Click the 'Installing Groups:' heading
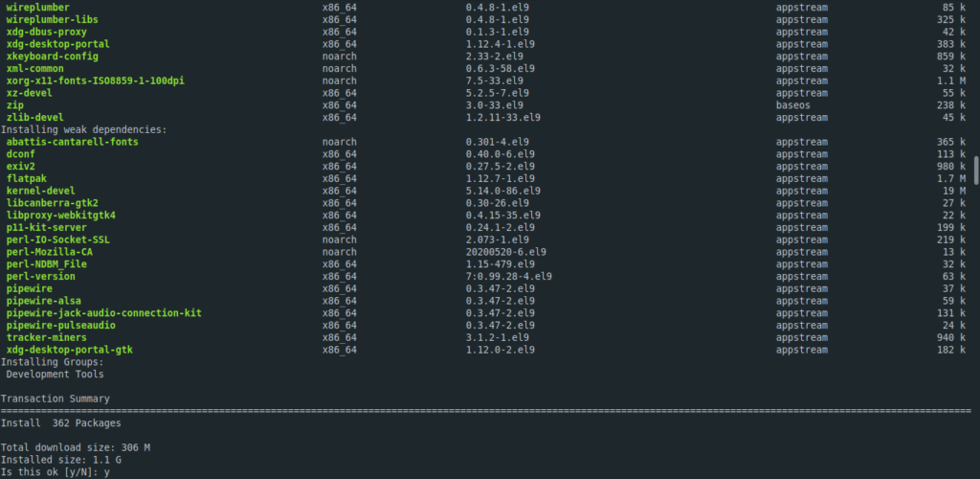 click(52, 362)
